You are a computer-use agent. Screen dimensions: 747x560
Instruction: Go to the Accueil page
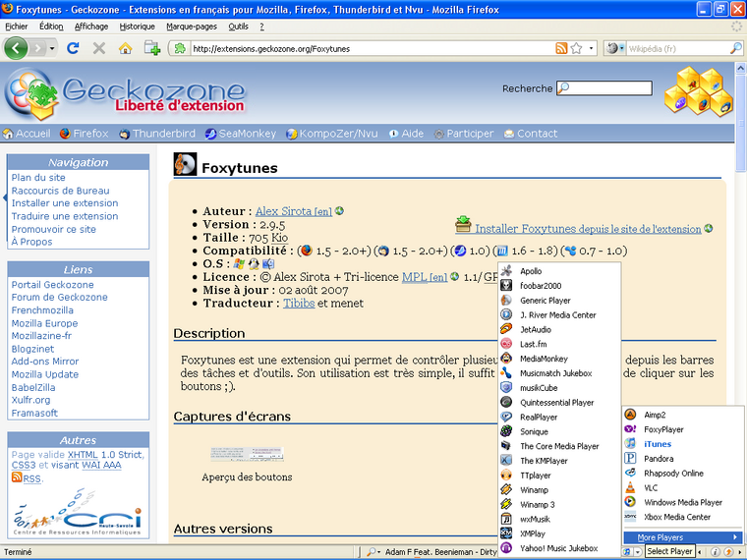tap(27, 134)
